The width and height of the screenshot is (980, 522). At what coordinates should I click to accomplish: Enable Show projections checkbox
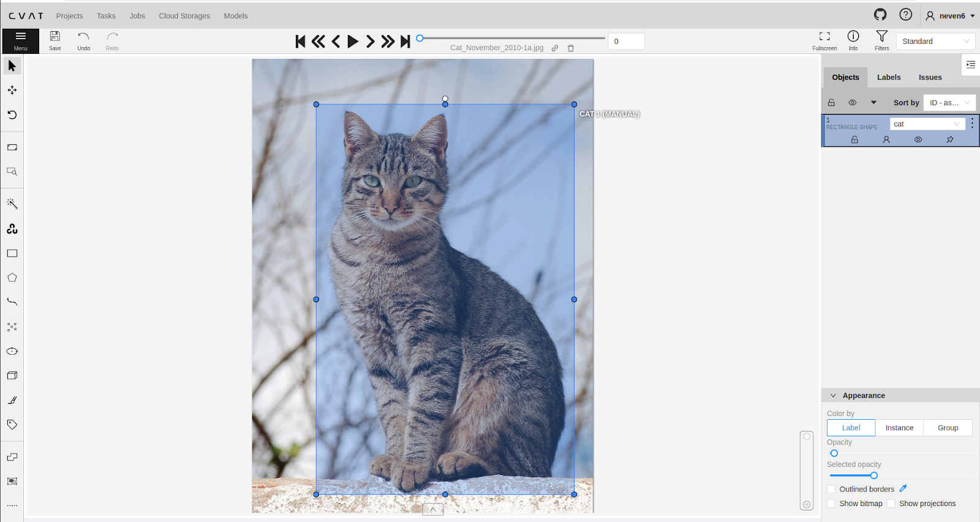pos(891,504)
